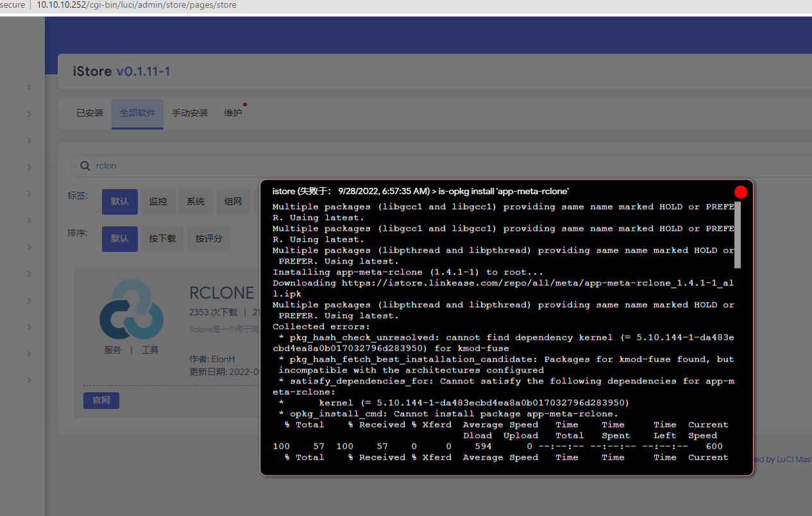812x516 pixels.
Task: Click red dot badge on 维护 tab
Action: click(x=244, y=103)
